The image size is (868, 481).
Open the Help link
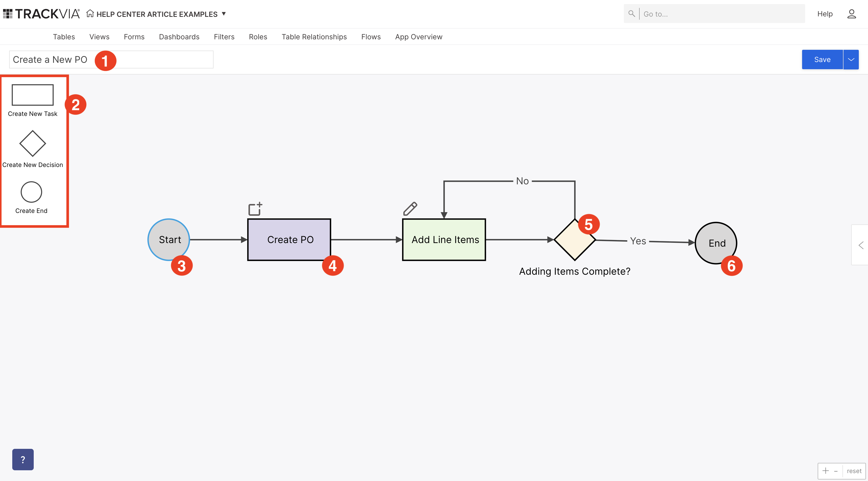[x=825, y=14]
